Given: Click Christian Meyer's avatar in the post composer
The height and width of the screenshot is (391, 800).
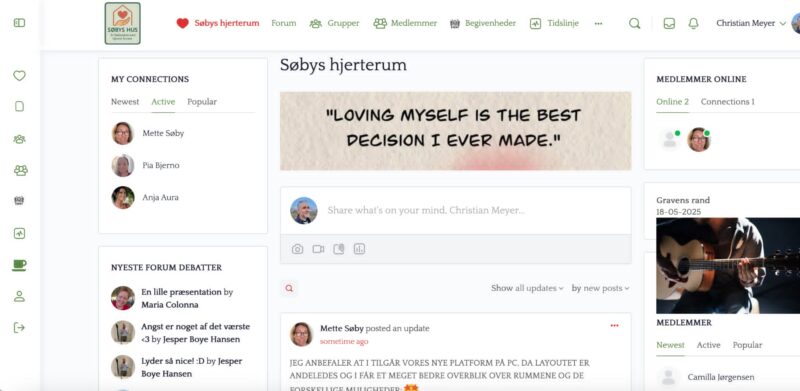Looking at the screenshot, I should 304,210.
